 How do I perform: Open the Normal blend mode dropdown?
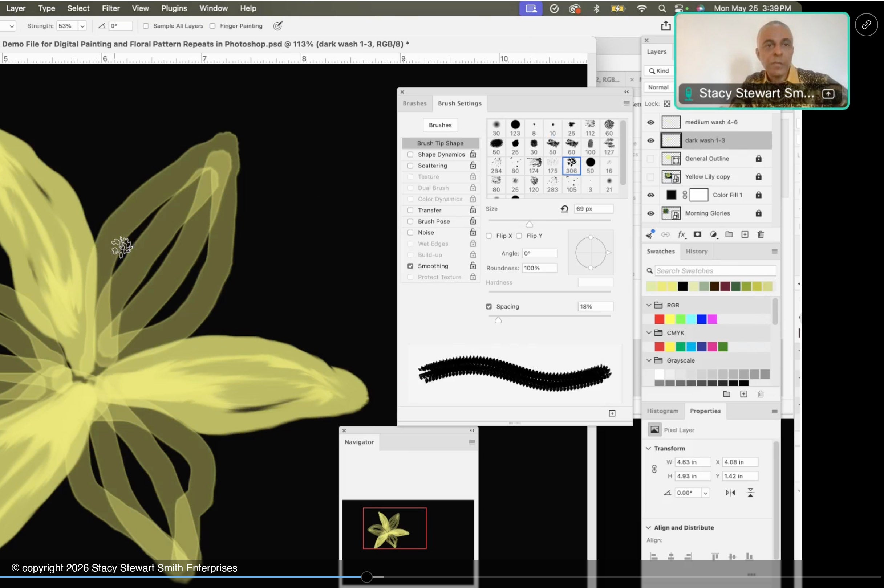coord(658,87)
